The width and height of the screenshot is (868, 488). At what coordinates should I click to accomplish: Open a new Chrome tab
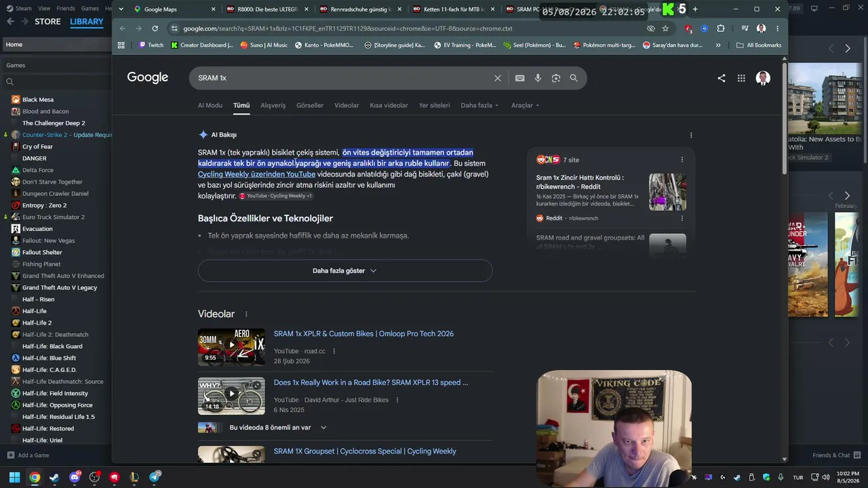click(x=695, y=9)
